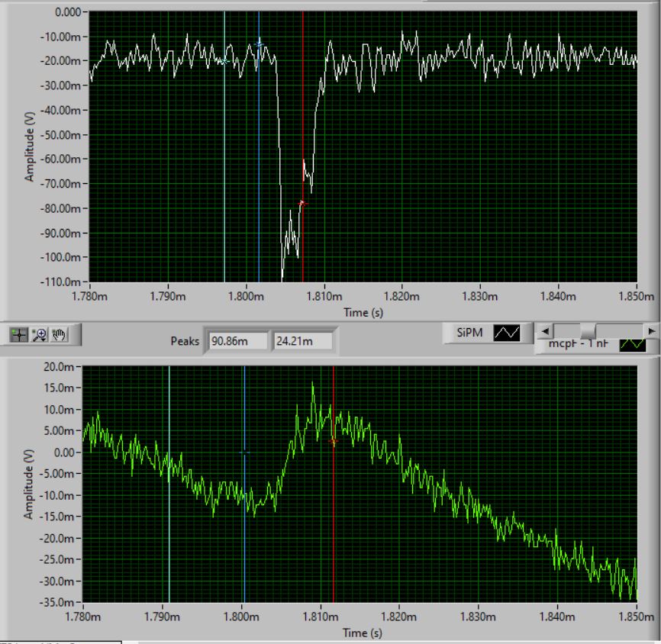
Task: Click the scrollbar thumb near the legend
Action: [588, 331]
